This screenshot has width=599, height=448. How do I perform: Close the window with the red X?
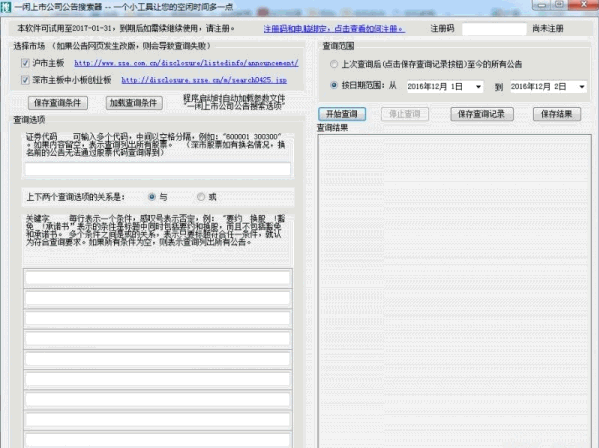(583, 5)
